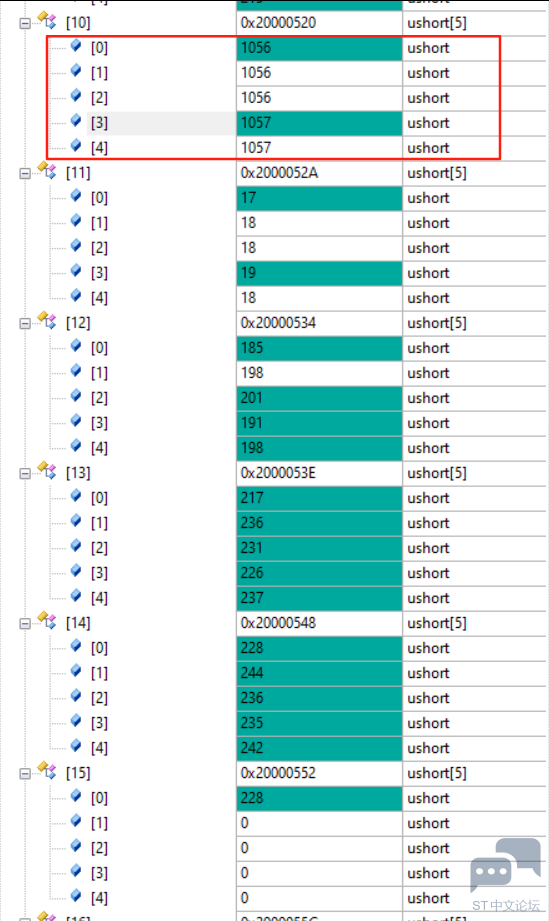Viewport: 549px width, 921px height.
Task: Click the variable icon of [11] element [0]
Action: point(76,196)
